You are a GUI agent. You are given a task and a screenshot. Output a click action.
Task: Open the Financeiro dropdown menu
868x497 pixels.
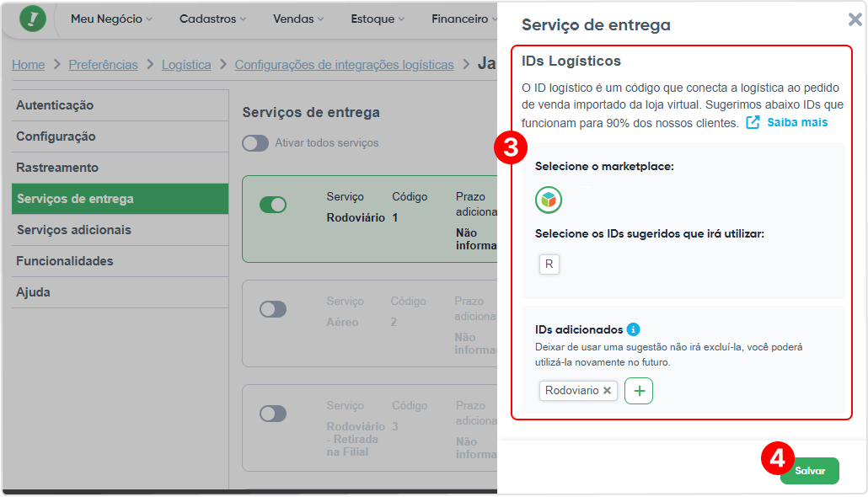(463, 19)
